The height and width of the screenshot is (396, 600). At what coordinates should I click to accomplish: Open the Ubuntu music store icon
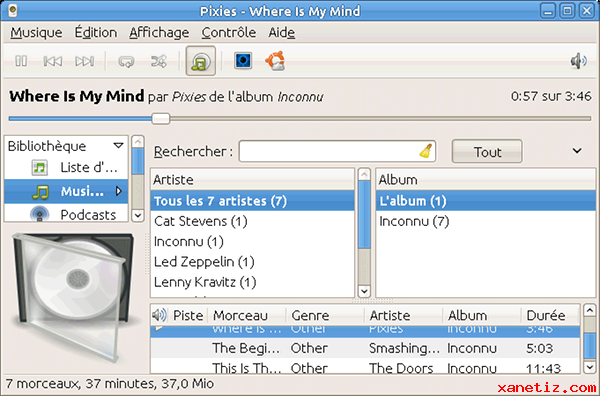[x=275, y=60]
